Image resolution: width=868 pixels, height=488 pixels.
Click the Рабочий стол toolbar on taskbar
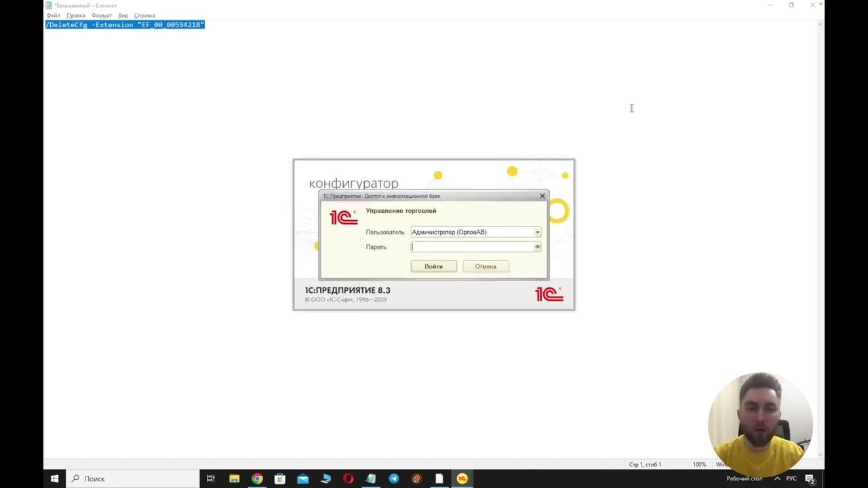(744, 479)
